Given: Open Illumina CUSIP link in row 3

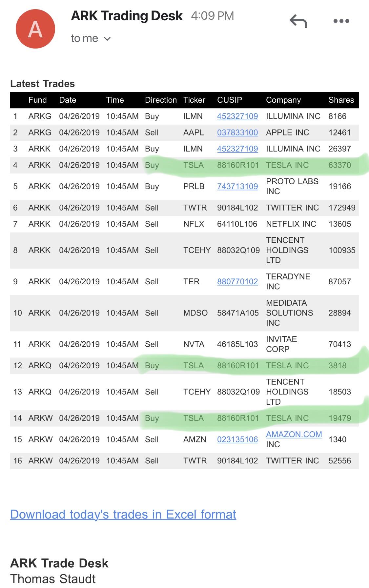Looking at the screenshot, I should pos(237,149).
